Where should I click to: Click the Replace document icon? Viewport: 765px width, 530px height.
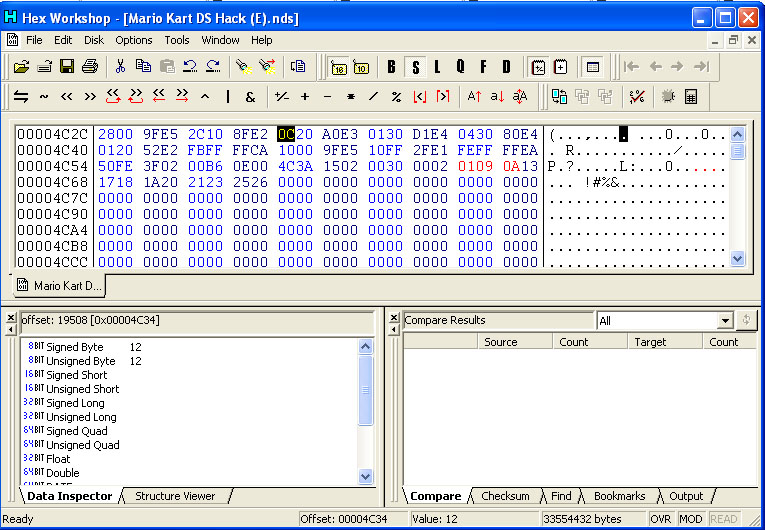tap(298, 67)
